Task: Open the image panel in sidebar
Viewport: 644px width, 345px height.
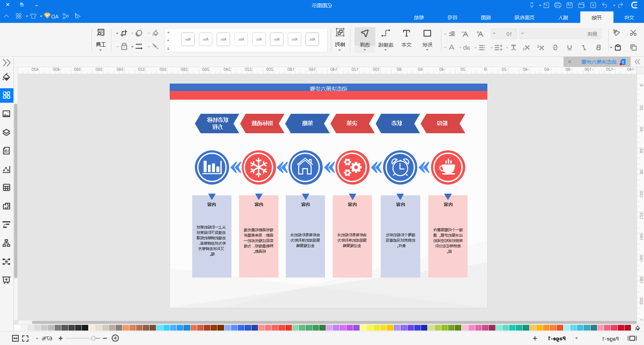Action: pos(6,114)
